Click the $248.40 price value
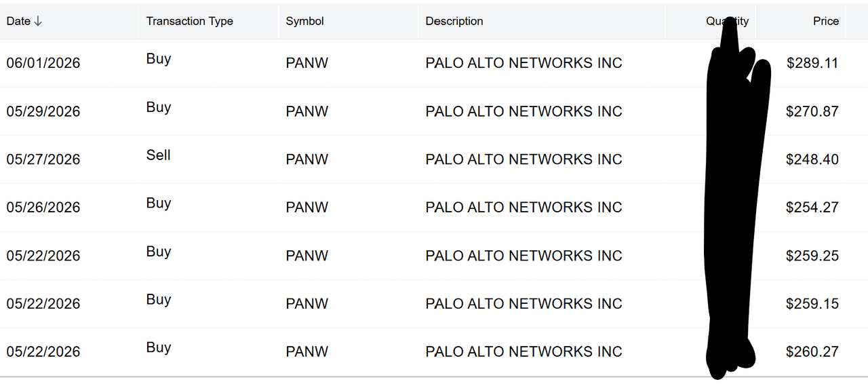 tap(812, 159)
